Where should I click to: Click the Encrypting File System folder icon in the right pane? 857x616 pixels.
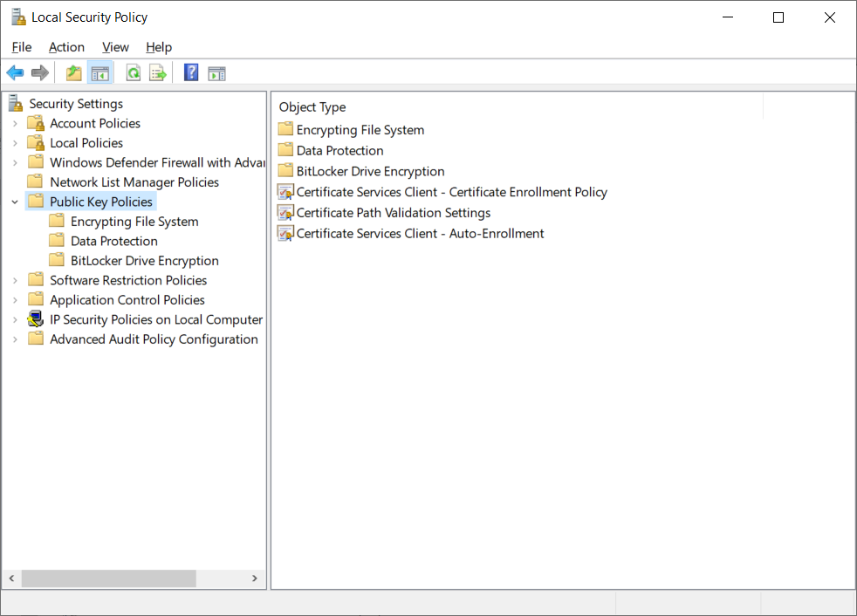[x=285, y=129]
